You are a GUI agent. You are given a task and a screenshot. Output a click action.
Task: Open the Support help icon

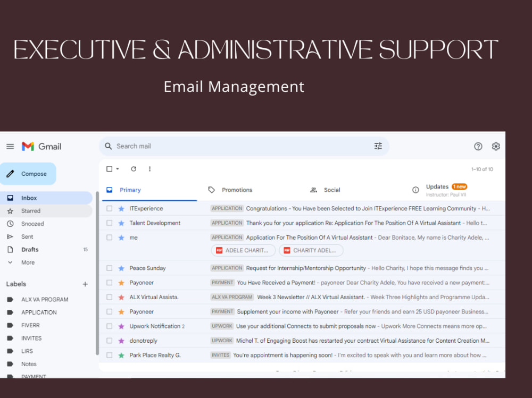pos(478,147)
